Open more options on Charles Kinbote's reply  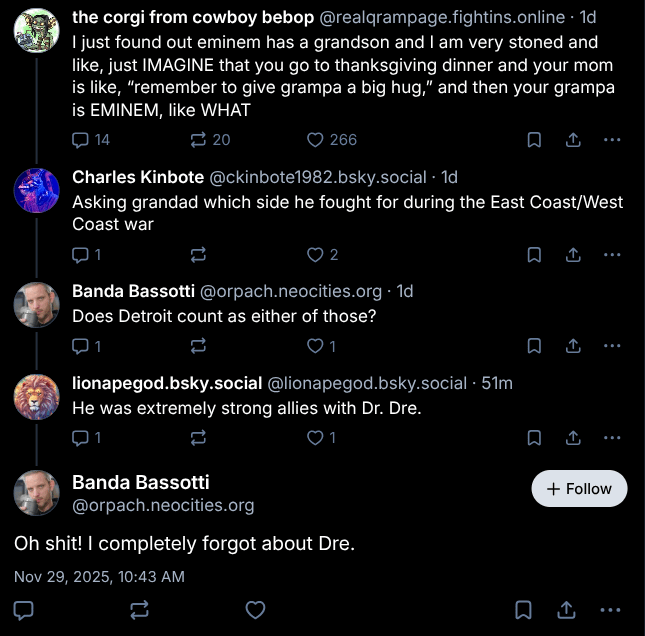[x=612, y=255]
